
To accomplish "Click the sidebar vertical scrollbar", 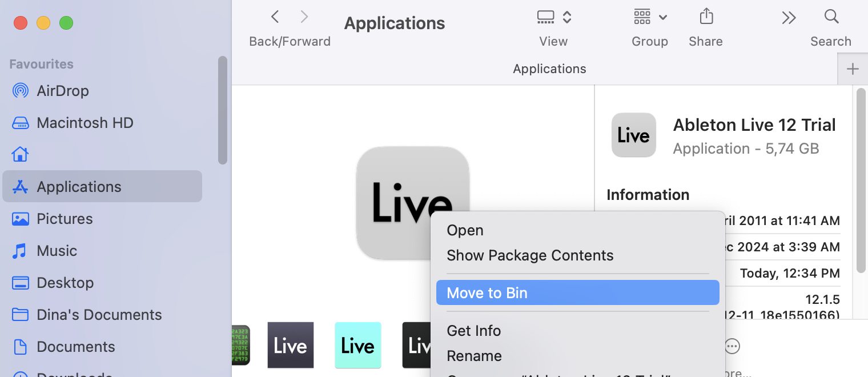I will (222, 110).
